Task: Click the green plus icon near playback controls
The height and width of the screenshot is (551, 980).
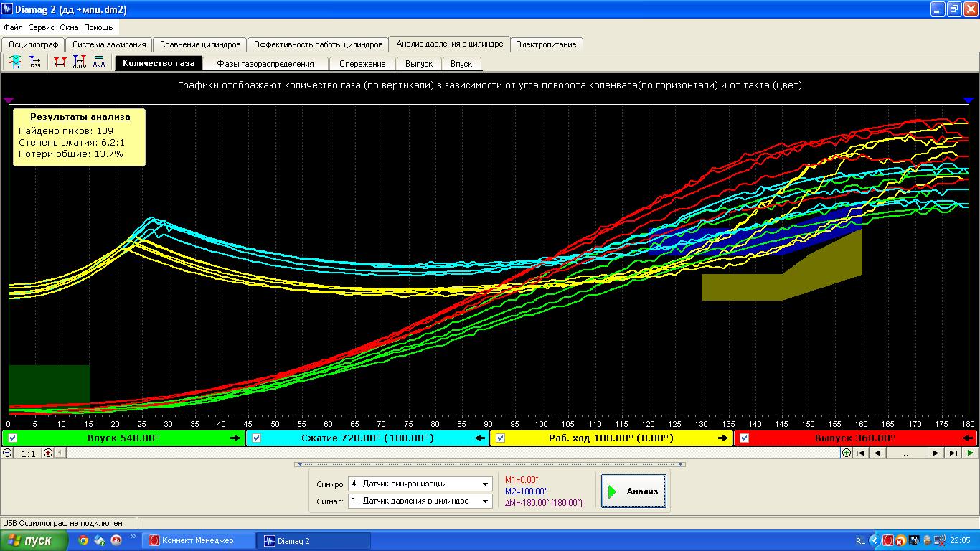Action: click(847, 453)
